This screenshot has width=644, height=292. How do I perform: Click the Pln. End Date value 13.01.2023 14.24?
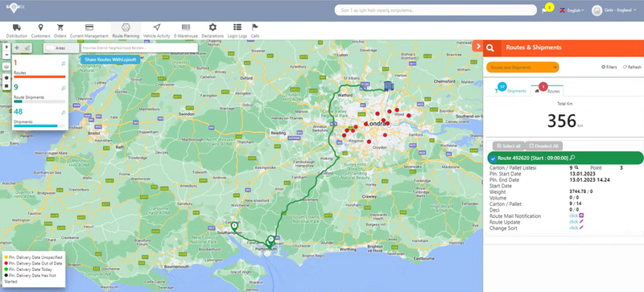(589, 180)
